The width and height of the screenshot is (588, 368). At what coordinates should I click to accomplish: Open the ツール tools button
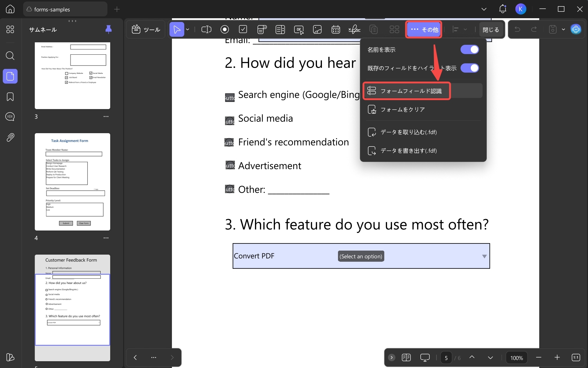pos(146,29)
